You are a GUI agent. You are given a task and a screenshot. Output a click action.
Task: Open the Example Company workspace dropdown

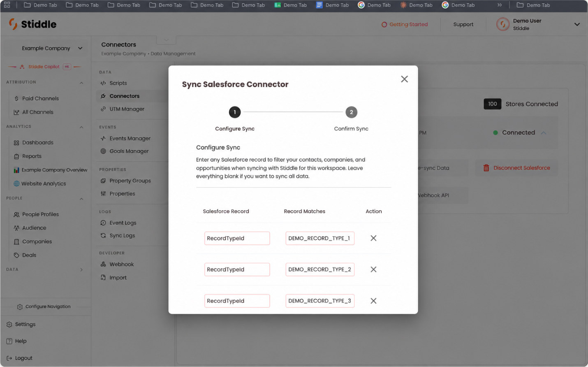pyautogui.click(x=52, y=48)
